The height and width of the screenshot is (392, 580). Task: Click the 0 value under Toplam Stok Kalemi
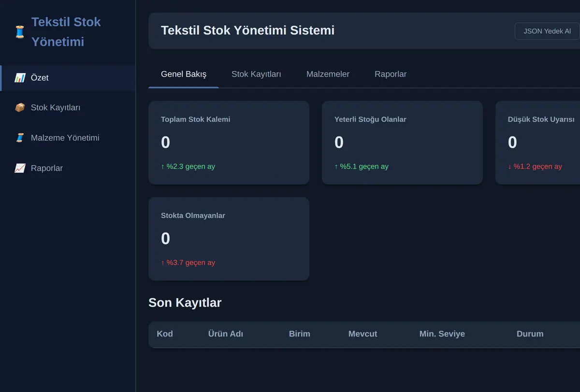click(x=165, y=143)
